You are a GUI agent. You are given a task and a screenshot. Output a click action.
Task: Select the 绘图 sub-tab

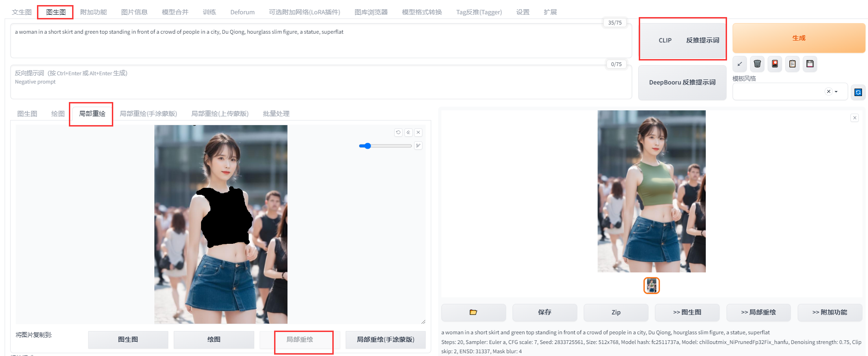[58, 114]
